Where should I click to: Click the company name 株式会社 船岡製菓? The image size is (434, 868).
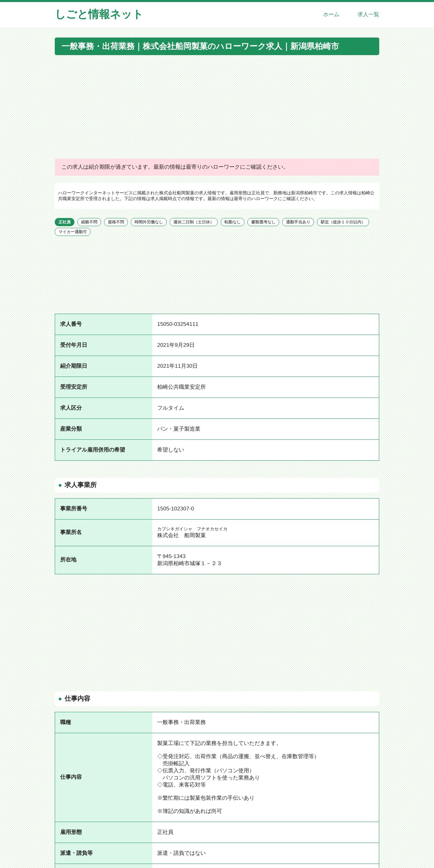(x=182, y=535)
